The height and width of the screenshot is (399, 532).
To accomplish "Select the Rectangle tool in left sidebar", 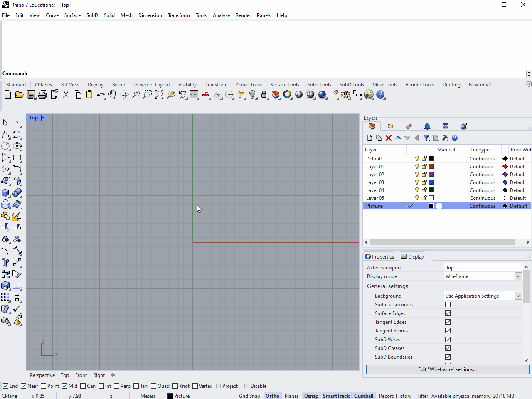I will [17, 158].
